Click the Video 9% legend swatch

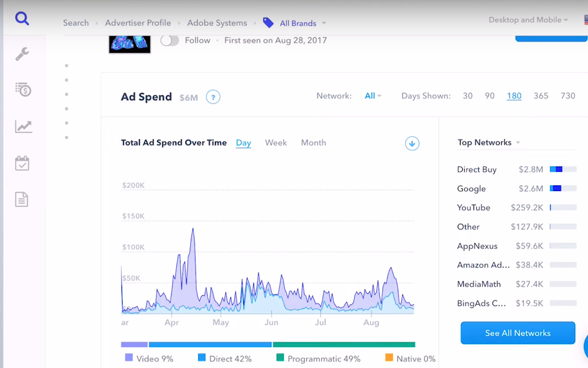pyautogui.click(x=129, y=358)
